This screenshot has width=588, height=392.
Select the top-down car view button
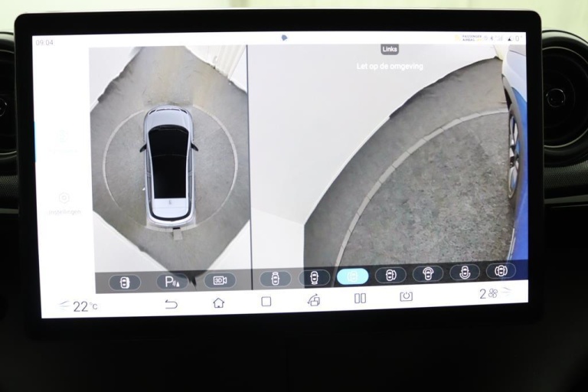tap(125, 282)
